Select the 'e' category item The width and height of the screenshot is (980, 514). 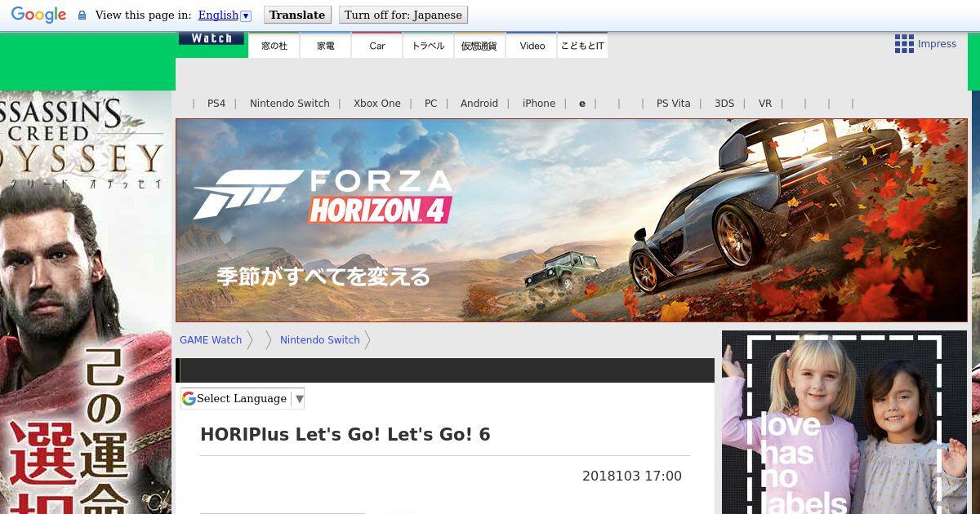point(582,104)
